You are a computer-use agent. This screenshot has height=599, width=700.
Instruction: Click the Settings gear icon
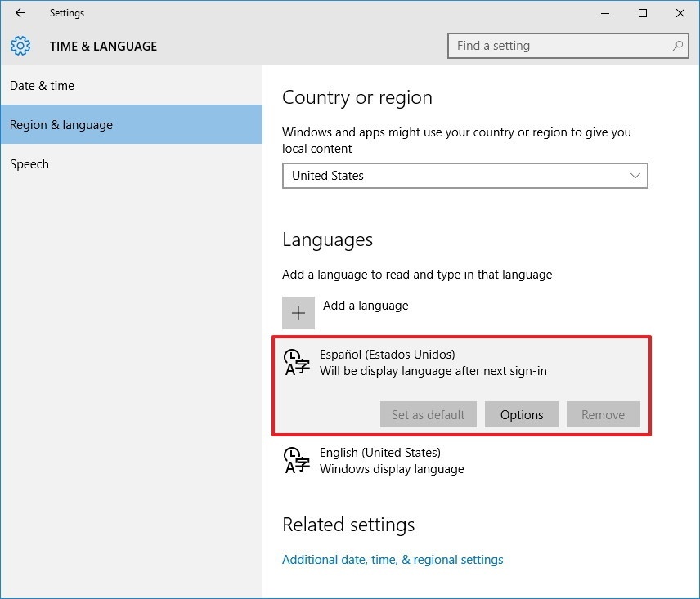click(x=20, y=46)
